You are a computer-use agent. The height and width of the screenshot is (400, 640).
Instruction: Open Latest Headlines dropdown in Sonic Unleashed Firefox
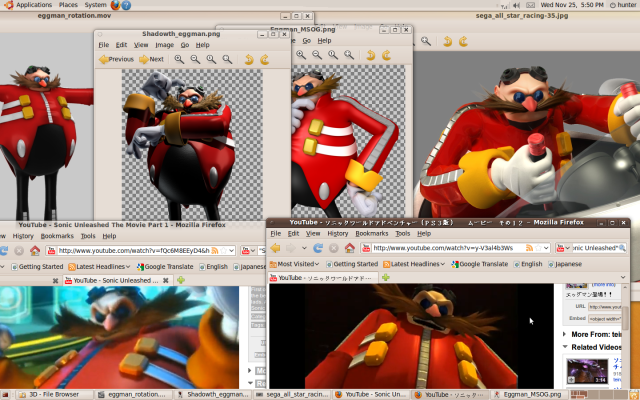(99, 267)
